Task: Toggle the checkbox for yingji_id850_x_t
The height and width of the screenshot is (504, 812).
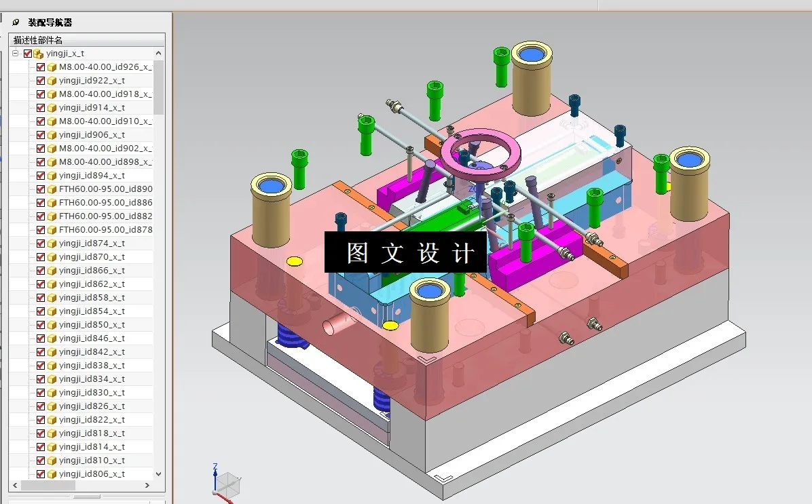Action: pos(41,324)
